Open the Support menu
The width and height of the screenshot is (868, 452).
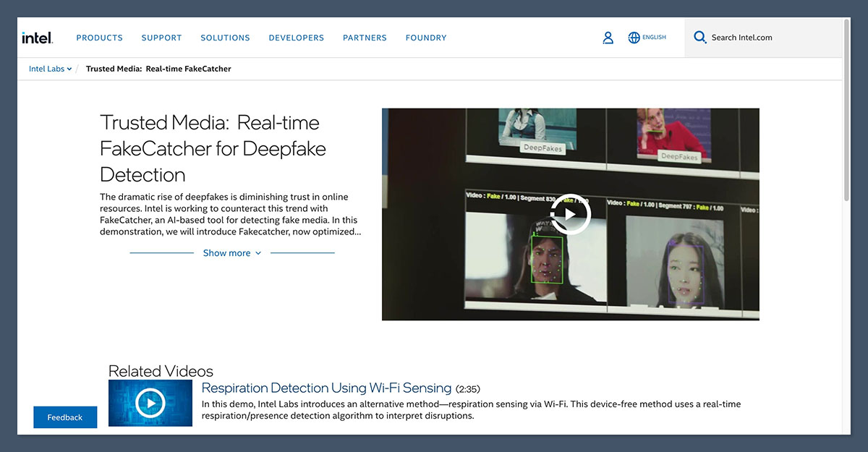(x=161, y=38)
